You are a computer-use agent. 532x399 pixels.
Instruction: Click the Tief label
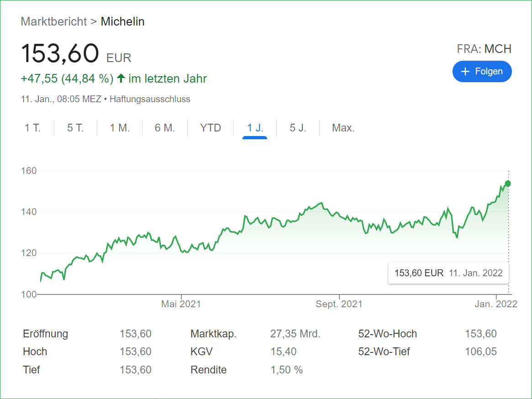31,369
